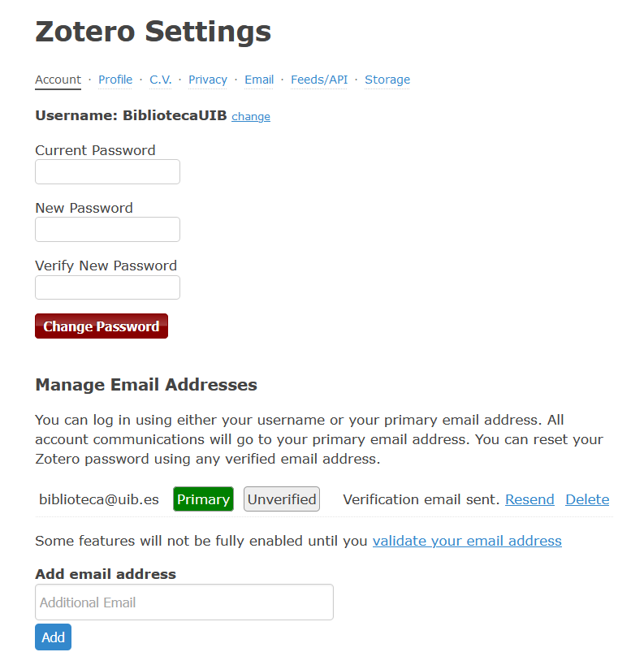Image resolution: width=644 pixels, height=665 pixels.
Task: Open the Storage tab
Action: tap(387, 80)
